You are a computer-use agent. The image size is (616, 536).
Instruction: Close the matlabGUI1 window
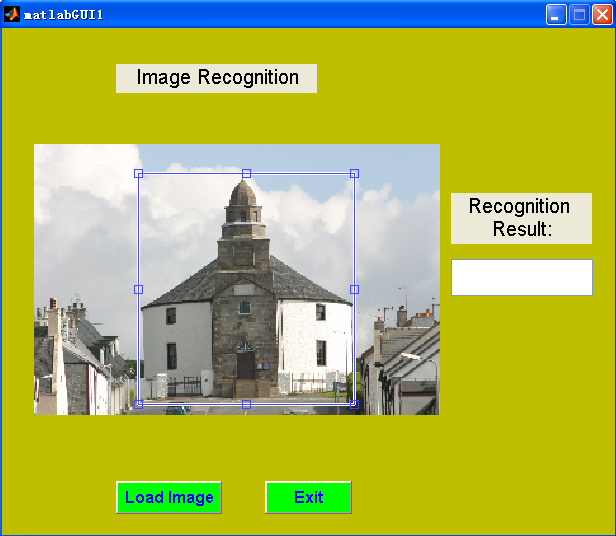click(603, 15)
